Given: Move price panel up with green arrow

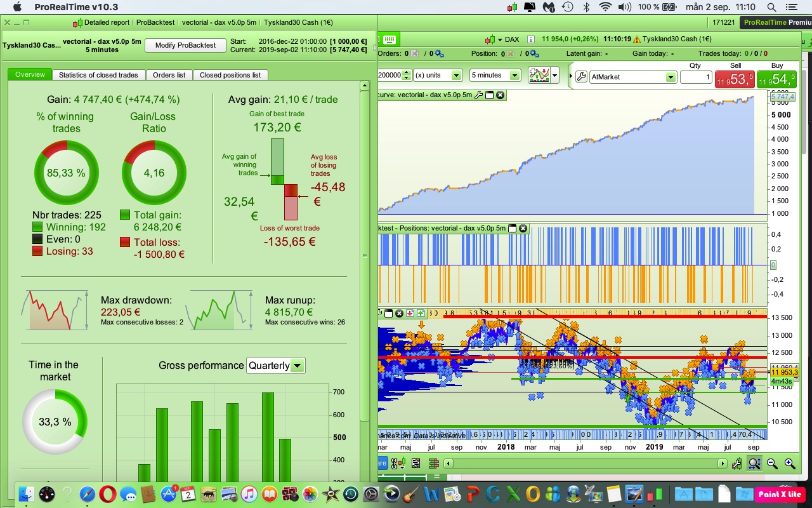Looking at the screenshot, I should [421, 313].
